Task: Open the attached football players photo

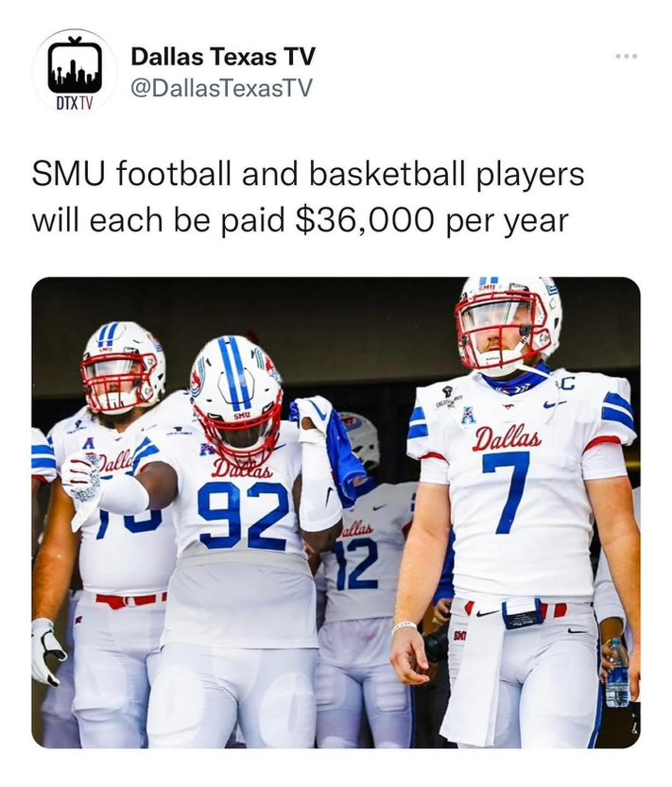Action: coord(336,512)
